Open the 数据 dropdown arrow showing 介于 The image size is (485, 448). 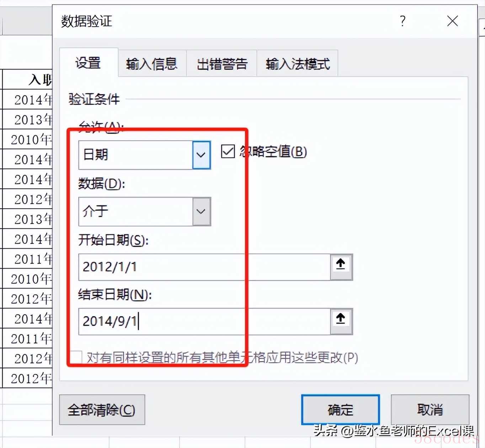coord(201,212)
